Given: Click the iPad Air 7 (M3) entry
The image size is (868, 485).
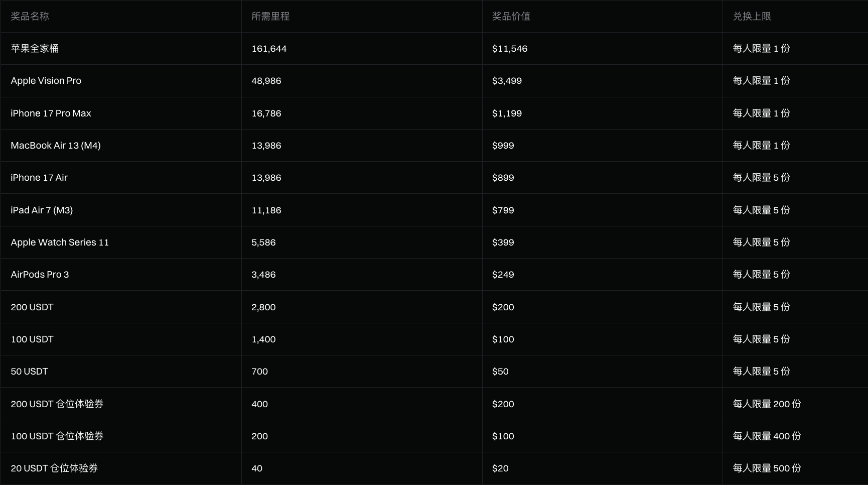Looking at the screenshot, I should [42, 210].
